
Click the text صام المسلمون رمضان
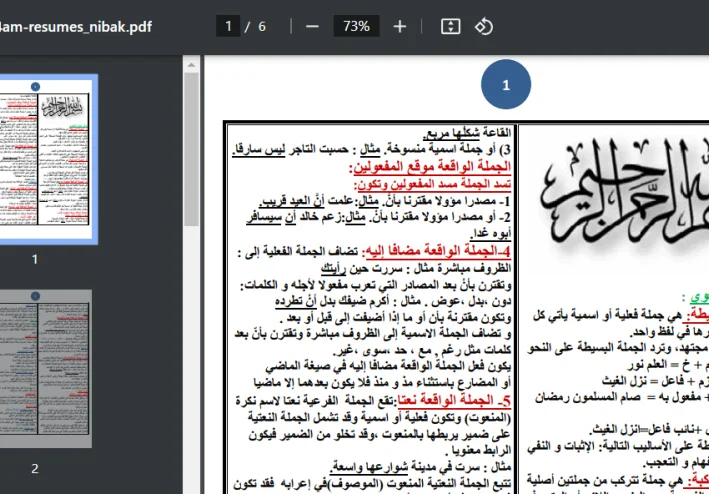point(588,398)
